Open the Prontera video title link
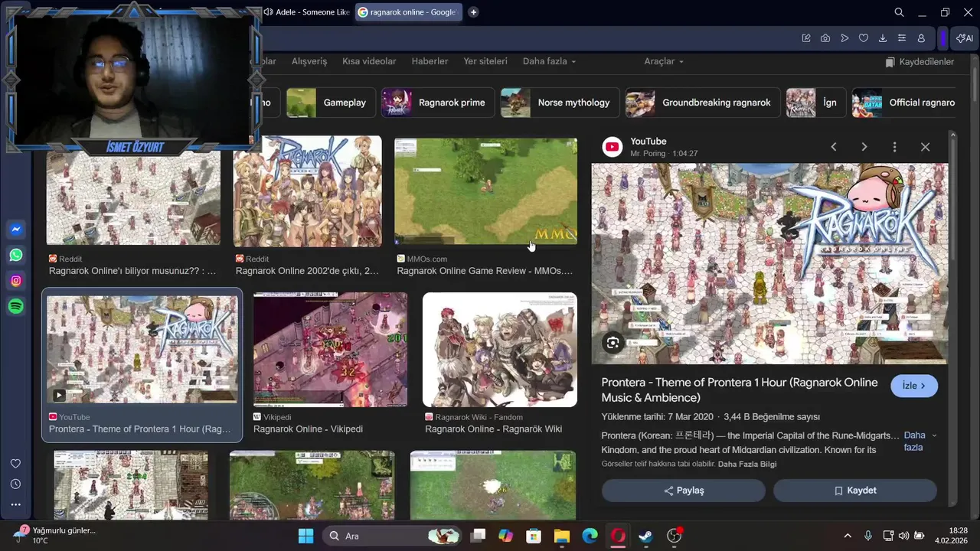The height and width of the screenshot is (551, 980). click(x=740, y=390)
